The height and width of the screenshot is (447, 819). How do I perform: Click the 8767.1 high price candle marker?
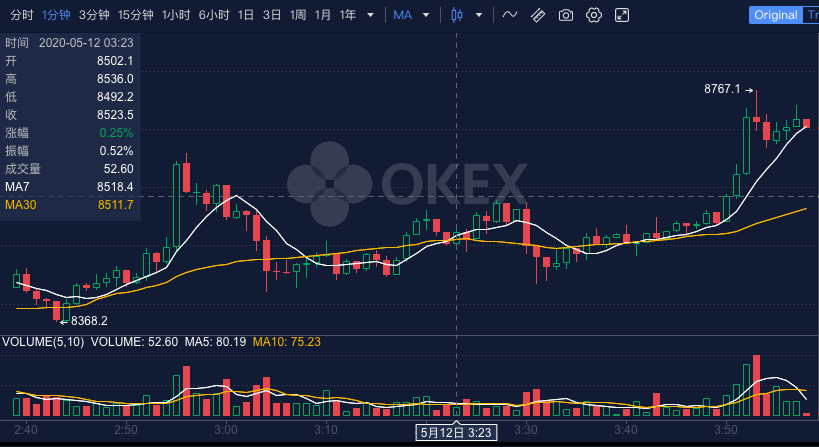coord(728,89)
